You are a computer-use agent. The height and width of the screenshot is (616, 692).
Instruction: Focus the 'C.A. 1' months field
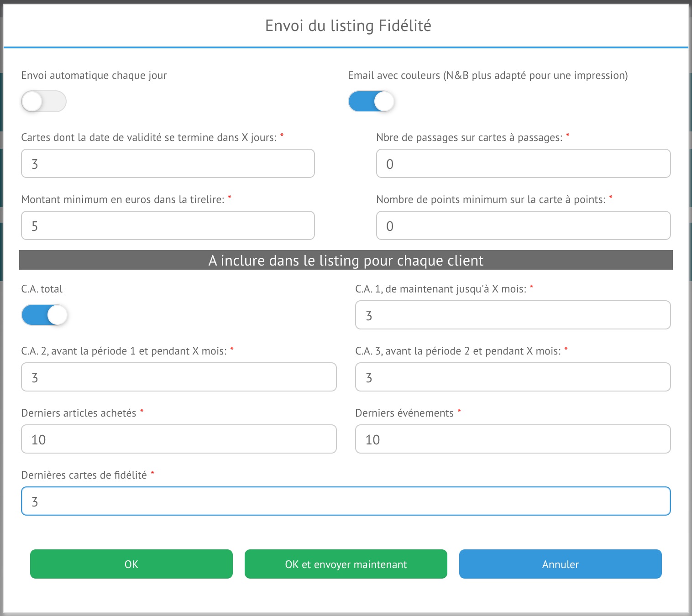(x=513, y=315)
